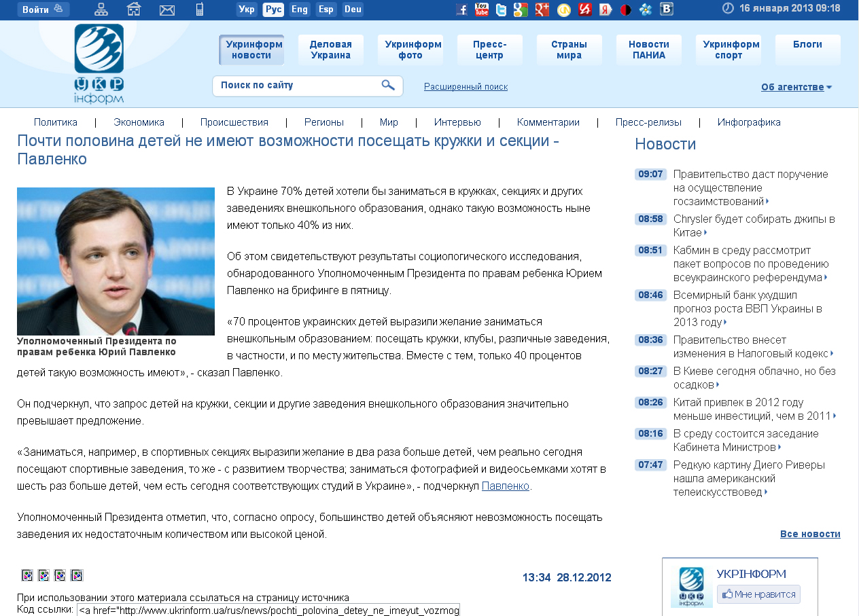Switch site language to Deu

(353, 10)
